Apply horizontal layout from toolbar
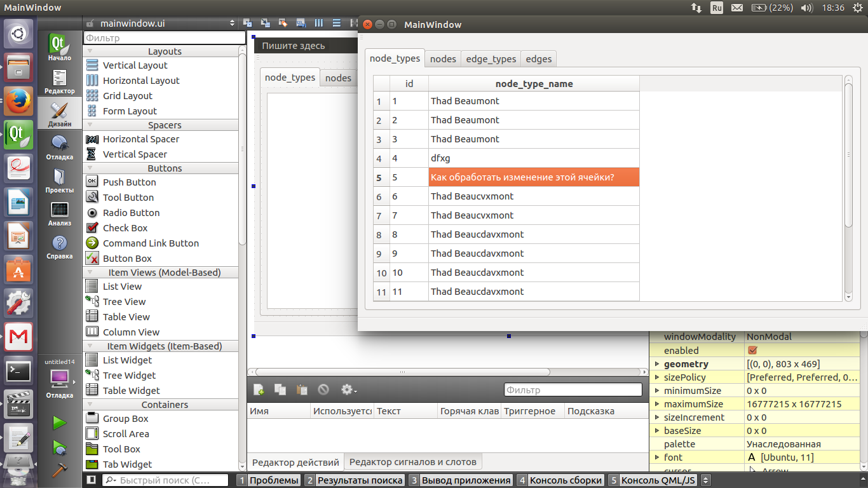 (319, 23)
